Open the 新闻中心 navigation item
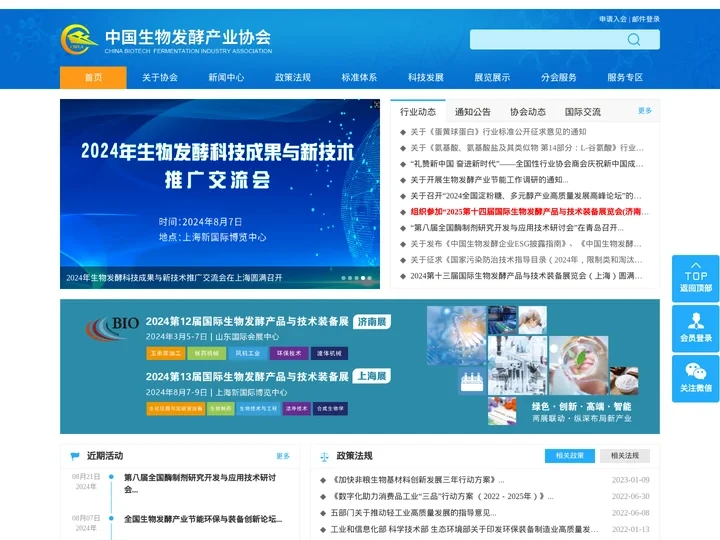 coord(226,78)
